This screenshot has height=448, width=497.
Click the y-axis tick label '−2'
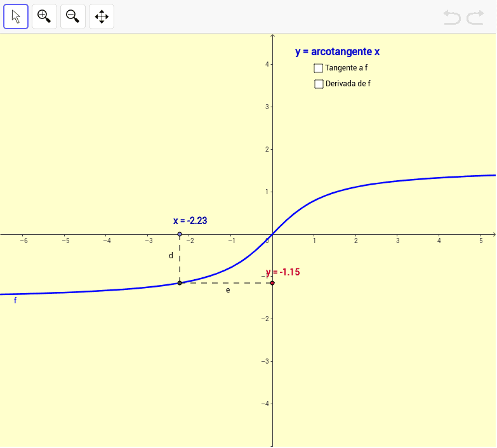[265, 319]
